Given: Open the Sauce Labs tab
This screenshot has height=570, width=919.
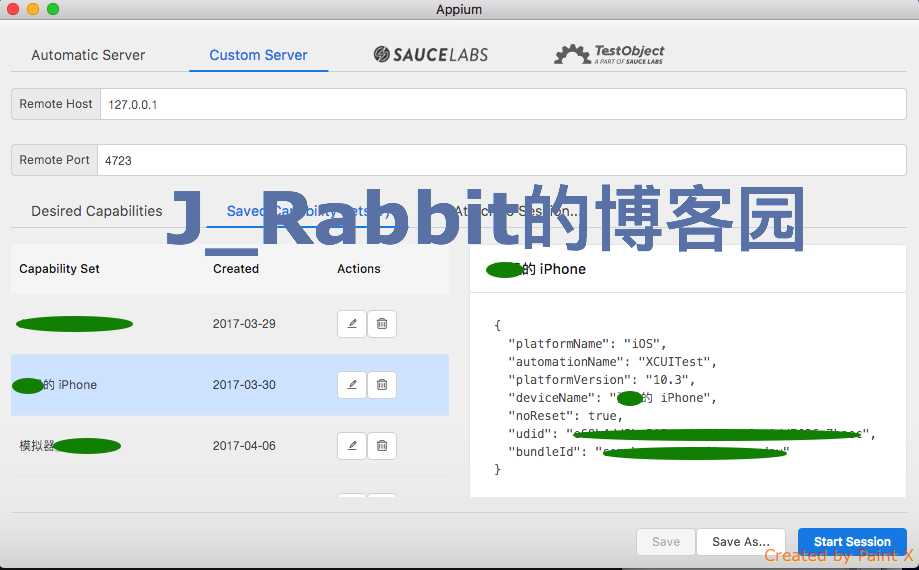Looking at the screenshot, I should [431, 54].
